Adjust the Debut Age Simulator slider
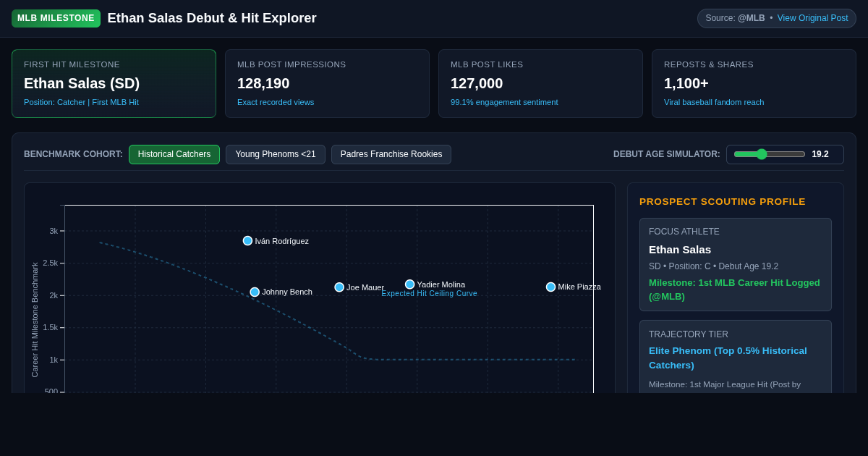This screenshot has width=868, height=456. point(769,154)
